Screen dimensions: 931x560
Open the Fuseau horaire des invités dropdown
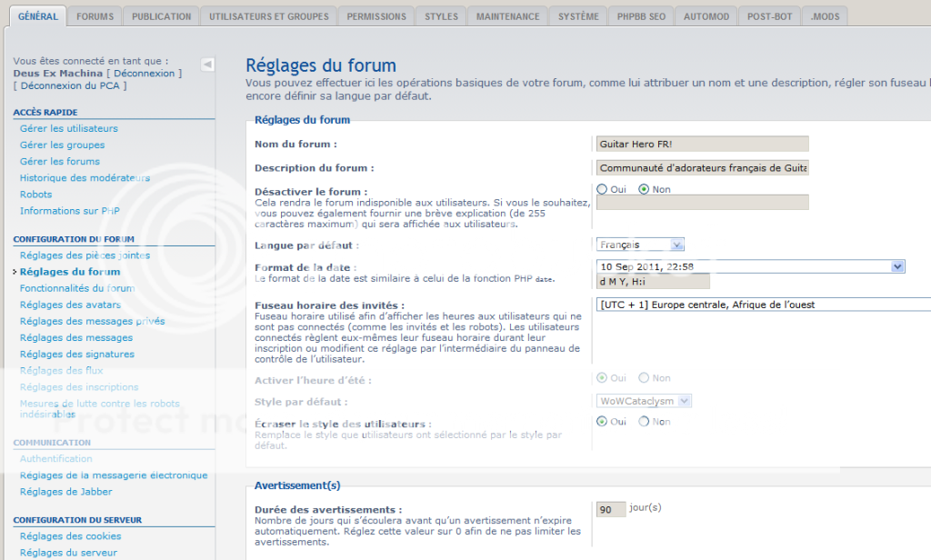coord(763,305)
